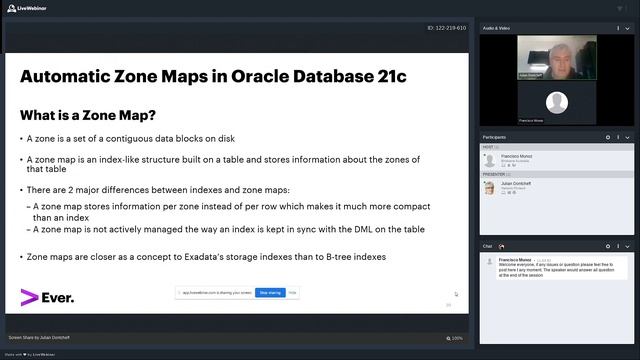Click Francisco Munoz's avatar in participants
The width and height of the screenshot is (640, 360).
pyautogui.click(x=489, y=161)
